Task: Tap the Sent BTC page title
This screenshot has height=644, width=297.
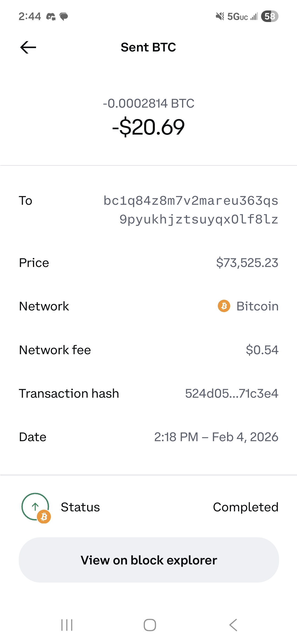Action: [x=148, y=47]
